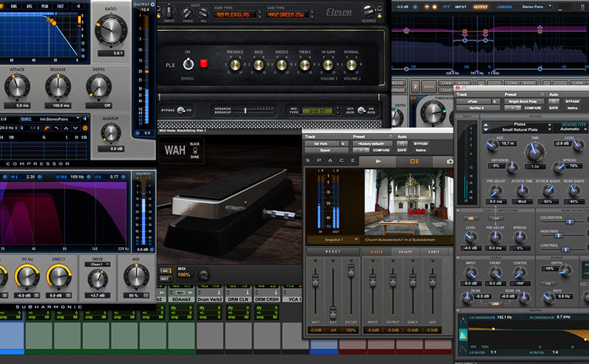Image resolution: width=589 pixels, height=364 pixels.
Task: Click the compressor Release knob
Action: pos(58,87)
